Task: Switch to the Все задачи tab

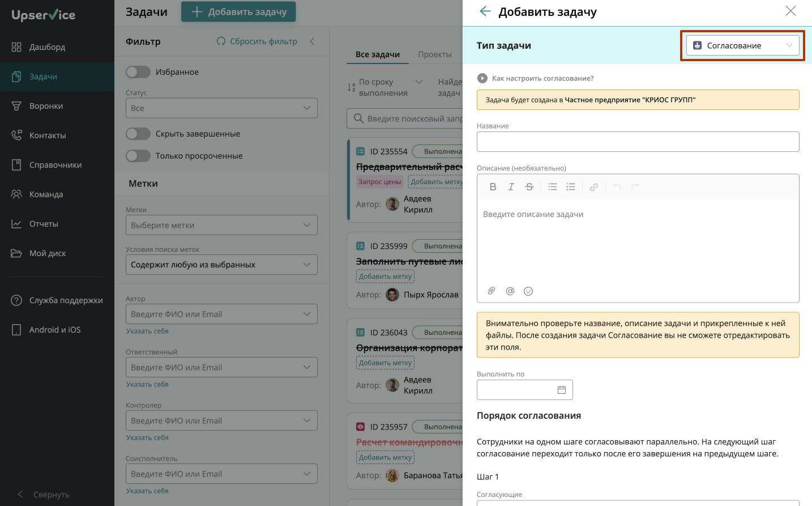Action: pyautogui.click(x=378, y=54)
